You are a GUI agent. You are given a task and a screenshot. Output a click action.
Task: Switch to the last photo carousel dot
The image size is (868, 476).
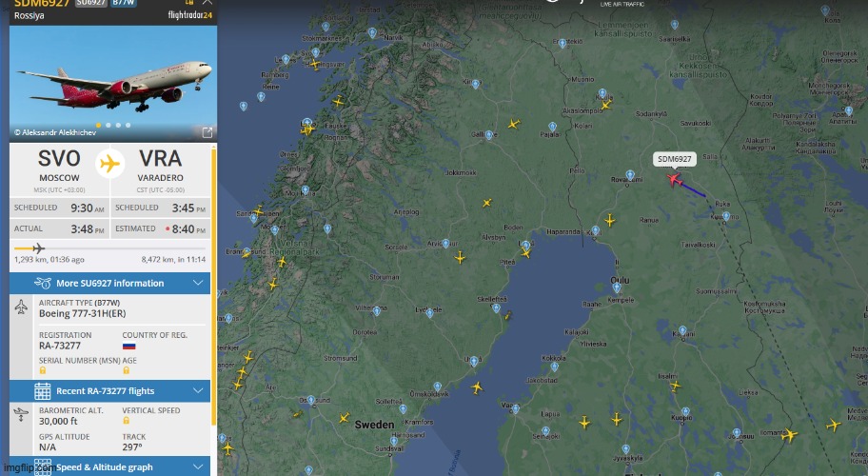coord(128,125)
